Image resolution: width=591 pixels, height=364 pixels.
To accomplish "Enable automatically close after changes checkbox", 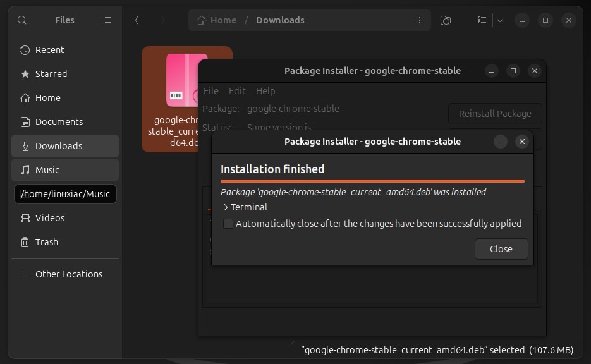I will (228, 224).
